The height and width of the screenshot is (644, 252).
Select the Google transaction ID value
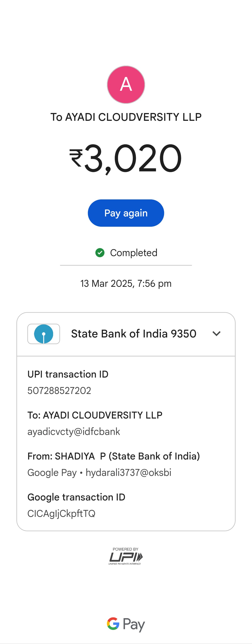tap(61, 514)
